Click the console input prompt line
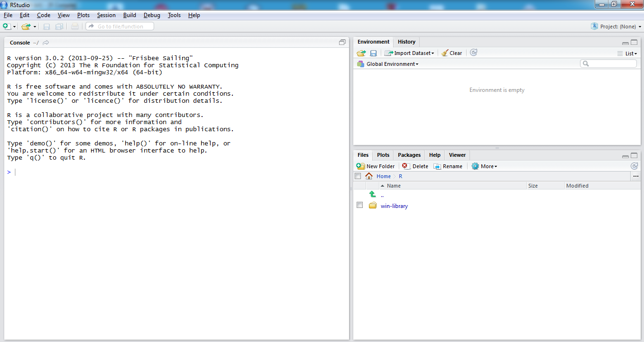 pyautogui.click(x=176, y=172)
